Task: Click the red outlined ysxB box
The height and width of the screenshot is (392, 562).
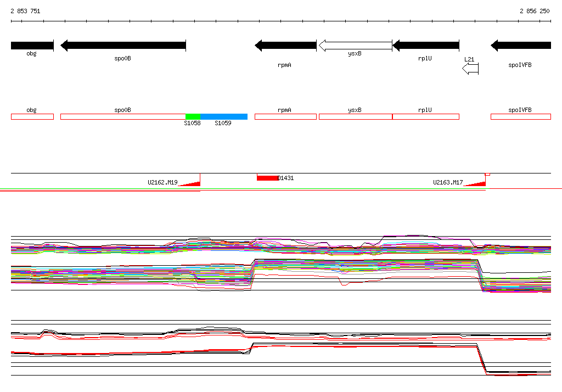Action: click(x=356, y=116)
